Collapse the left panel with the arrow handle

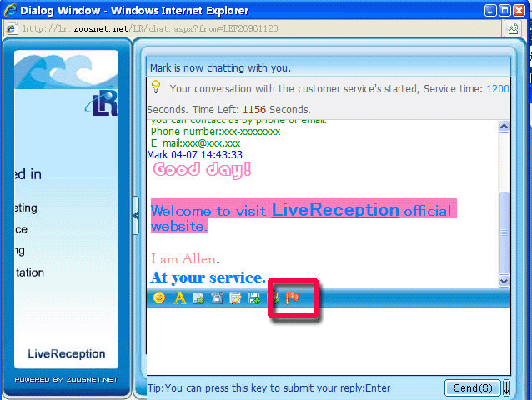click(136, 215)
